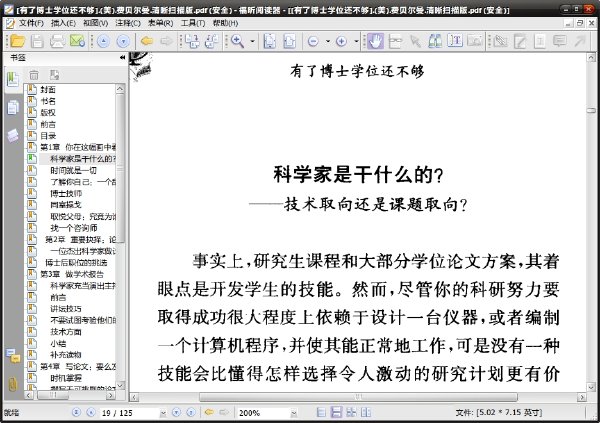Collapse the 书签 panel with the double arrow
The image size is (600, 423).
click(x=122, y=57)
